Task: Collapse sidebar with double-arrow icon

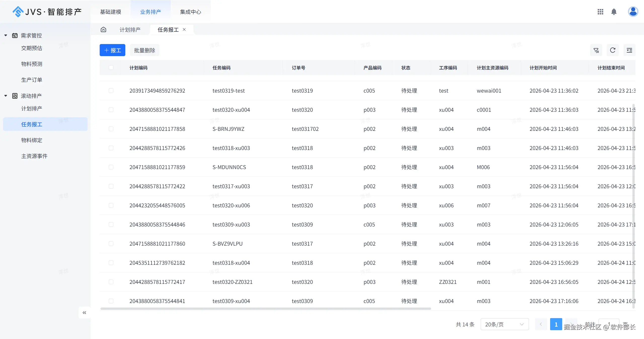Action: (84, 313)
